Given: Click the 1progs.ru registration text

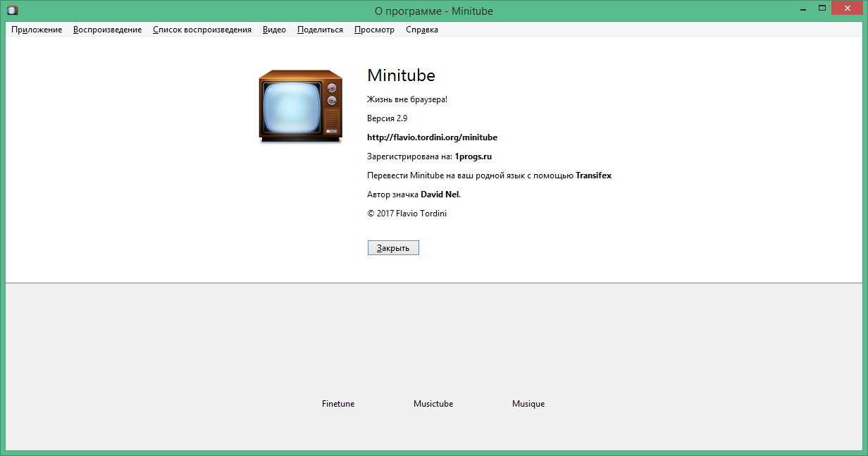Looking at the screenshot, I should click(473, 156).
